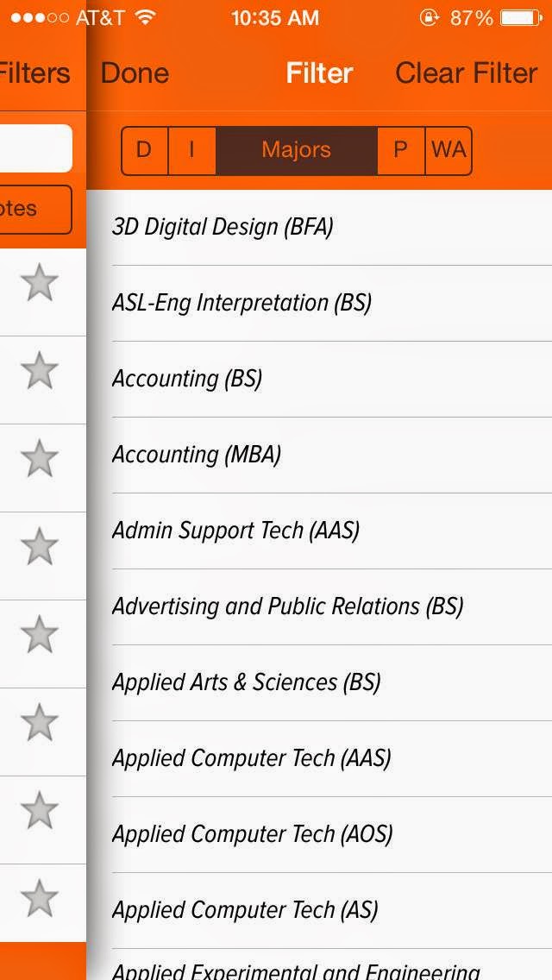Switch to the D filter segment
The height and width of the screenshot is (980, 552).
144,151
